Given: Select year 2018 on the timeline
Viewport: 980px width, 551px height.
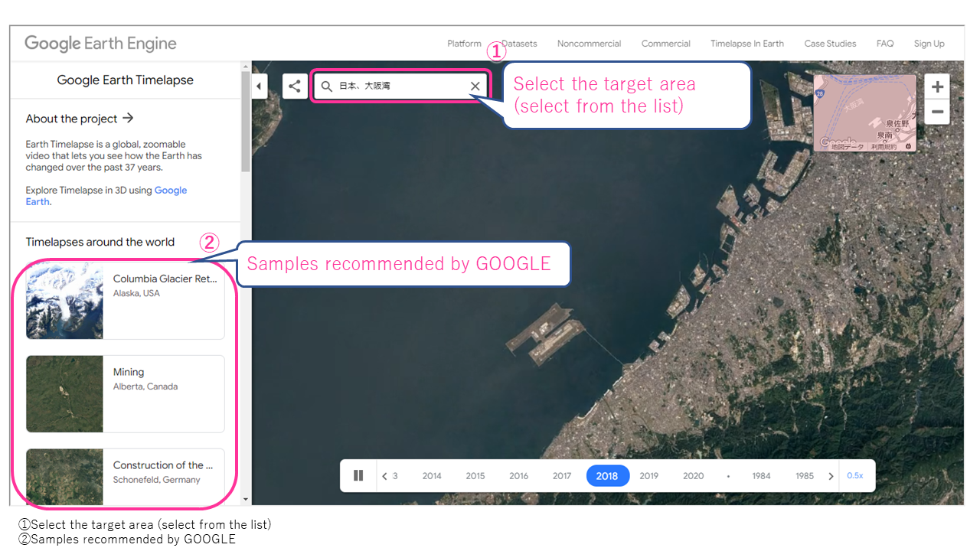Looking at the screenshot, I should click(607, 476).
